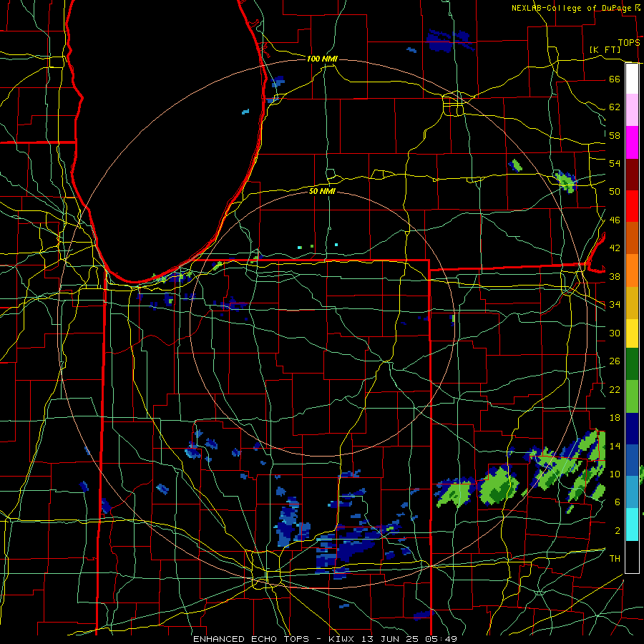Click the '34' legend value
The width and height of the screenshot is (644, 644).
pos(615,305)
